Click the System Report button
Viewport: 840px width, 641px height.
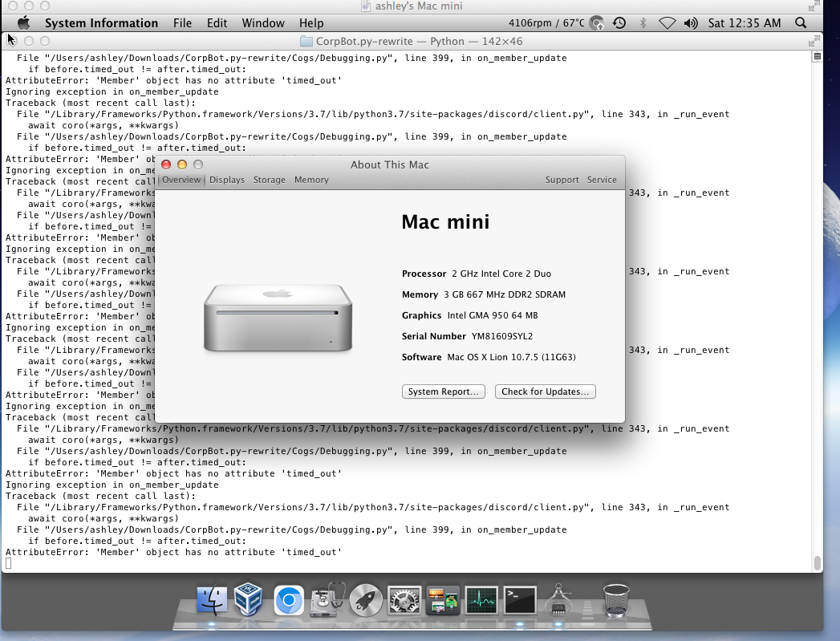(444, 391)
